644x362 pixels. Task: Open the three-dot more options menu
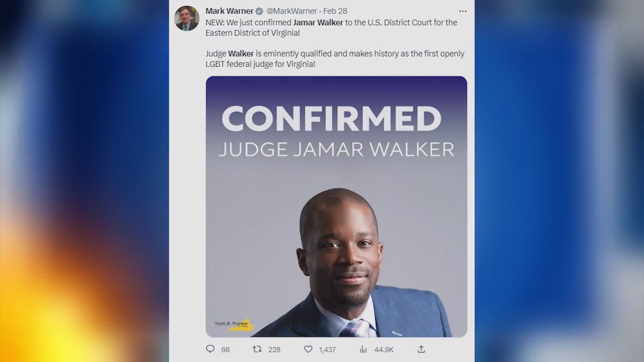click(463, 11)
